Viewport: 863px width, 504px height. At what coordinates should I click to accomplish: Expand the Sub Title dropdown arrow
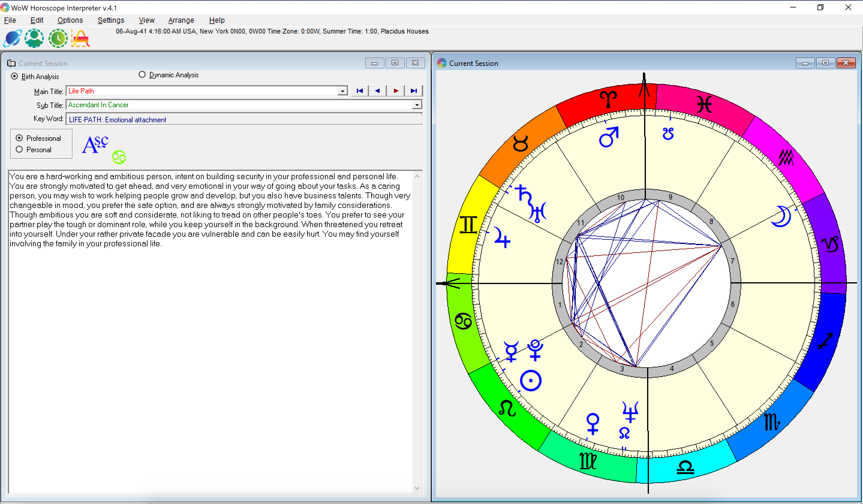click(x=417, y=105)
